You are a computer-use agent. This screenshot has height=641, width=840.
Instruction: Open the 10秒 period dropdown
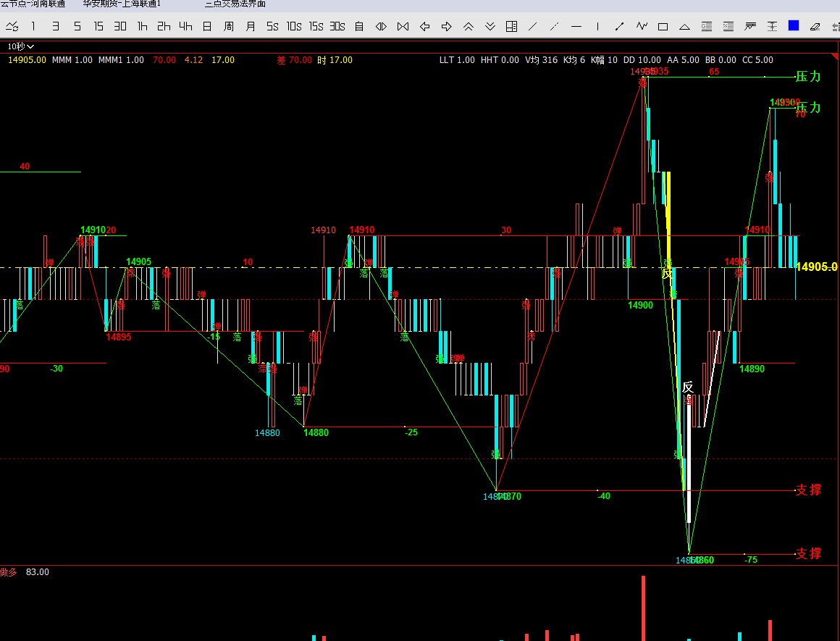[21, 46]
